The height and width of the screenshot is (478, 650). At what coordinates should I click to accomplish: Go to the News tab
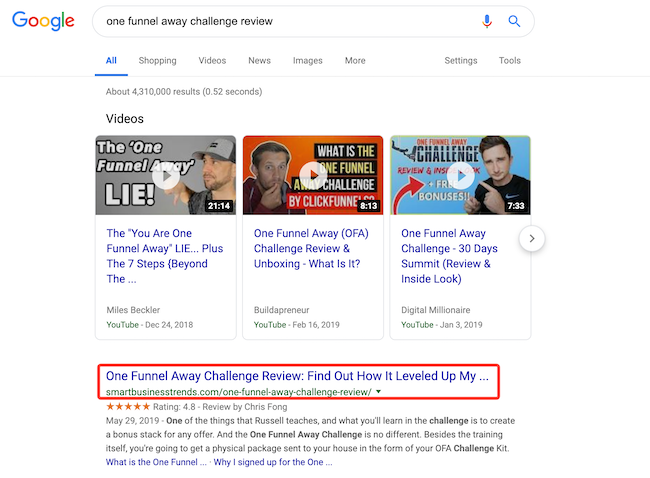pyautogui.click(x=260, y=61)
